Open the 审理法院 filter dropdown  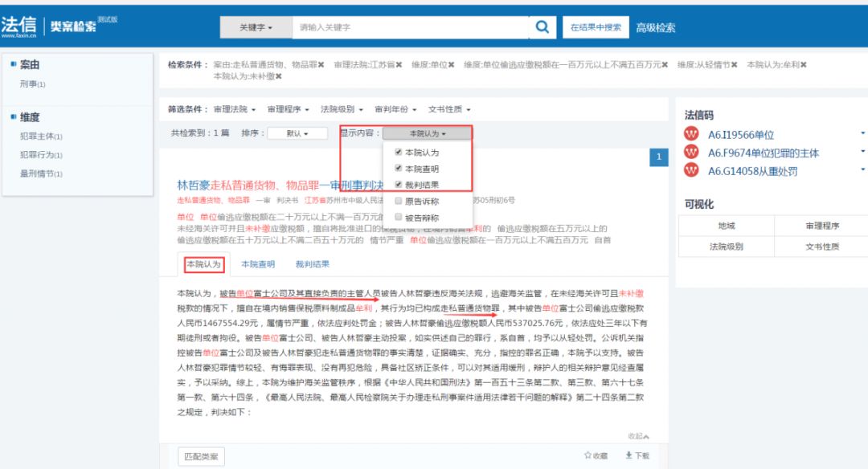(x=235, y=109)
